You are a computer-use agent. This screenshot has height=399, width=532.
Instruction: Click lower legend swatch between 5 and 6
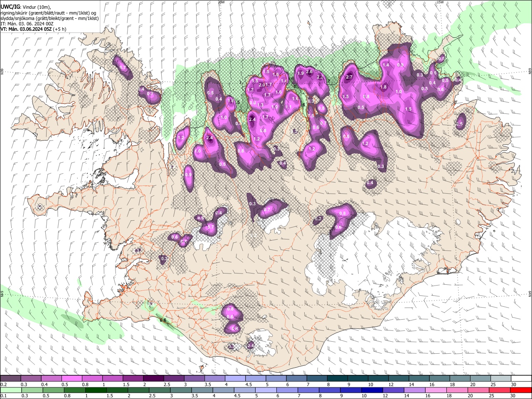266,390
